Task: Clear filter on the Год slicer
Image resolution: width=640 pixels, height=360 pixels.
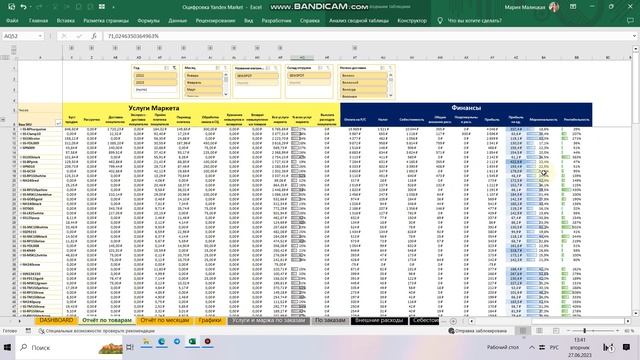Action: coord(174,68)
